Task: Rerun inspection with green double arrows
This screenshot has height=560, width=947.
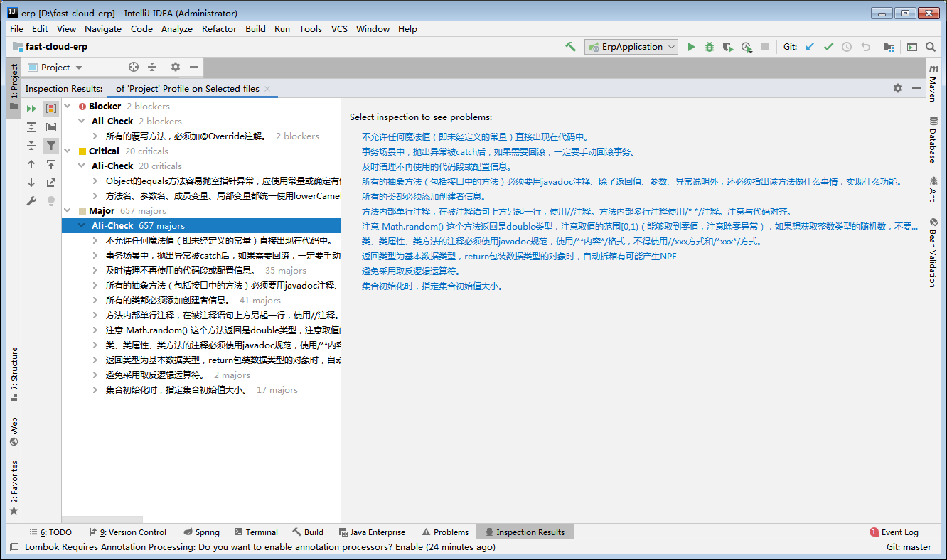Action: click(31, 108)
